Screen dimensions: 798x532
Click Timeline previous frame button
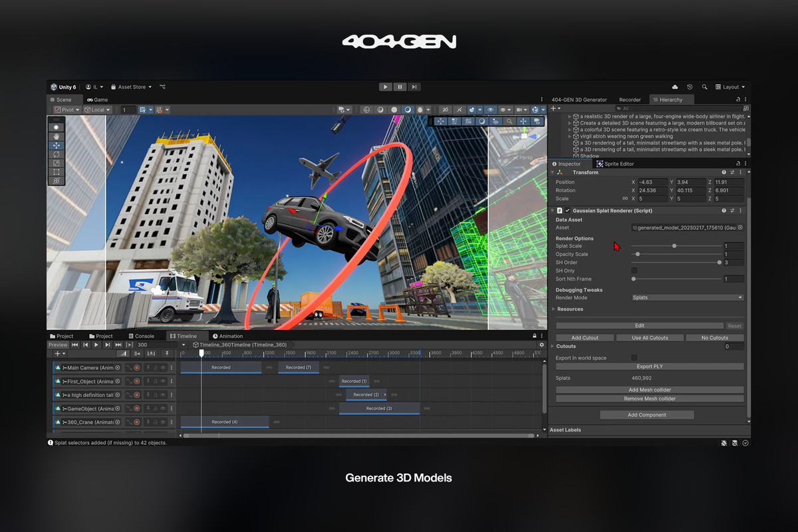pos(86,344)
